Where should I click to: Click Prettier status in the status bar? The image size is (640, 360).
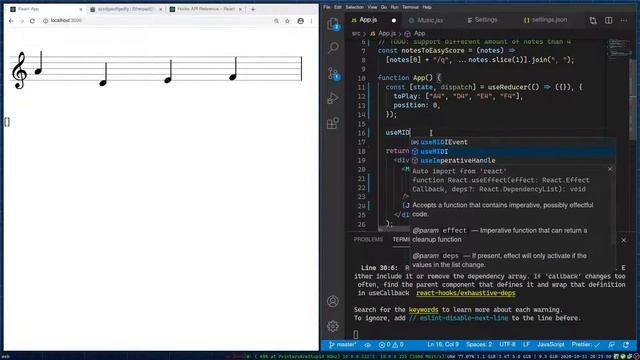pos(585,345)
